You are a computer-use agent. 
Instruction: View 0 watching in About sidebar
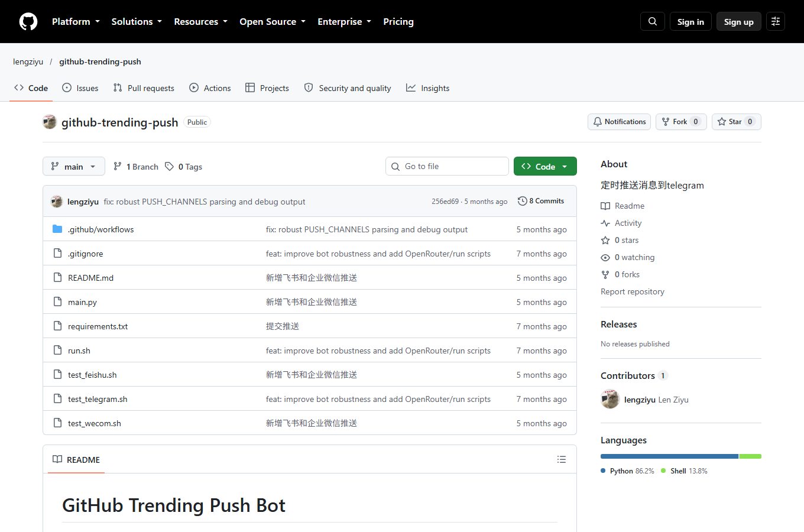click(x=628, y=257)
